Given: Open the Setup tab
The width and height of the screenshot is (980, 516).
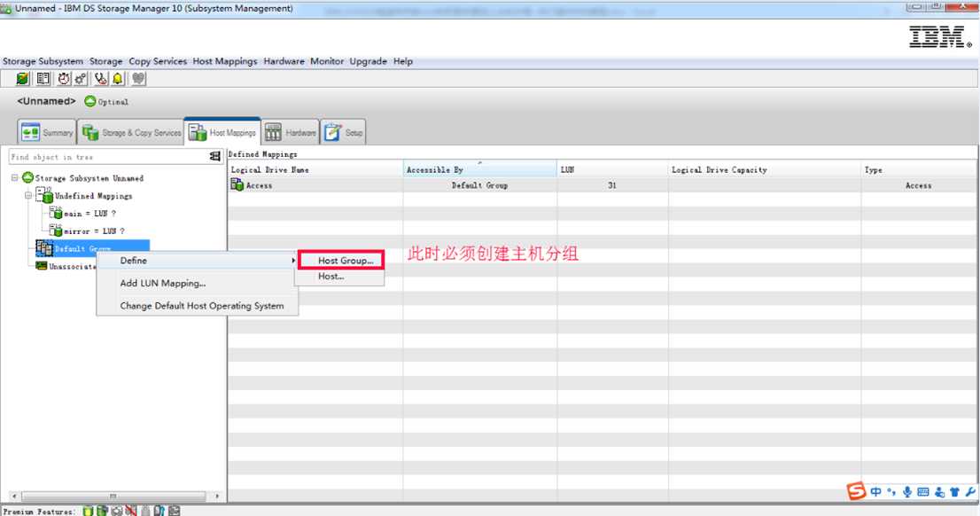Looking at the screenshot, I should pyautogui.click(x=343, y=133).
